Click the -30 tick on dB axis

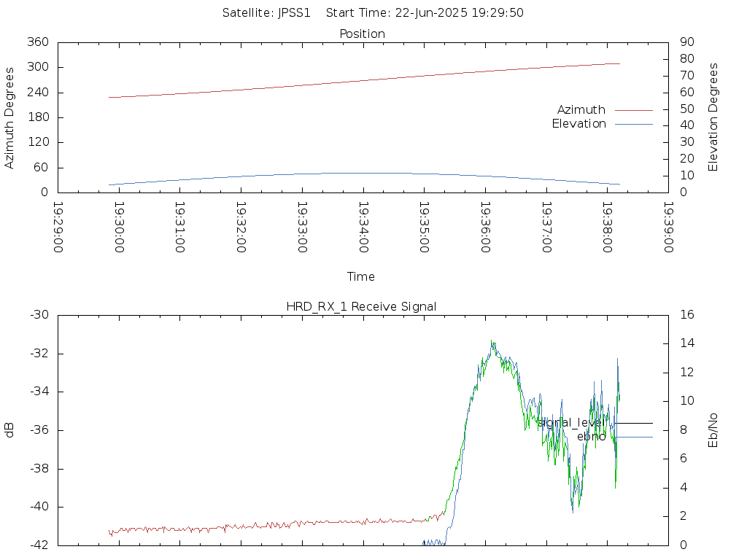[39, 315]
